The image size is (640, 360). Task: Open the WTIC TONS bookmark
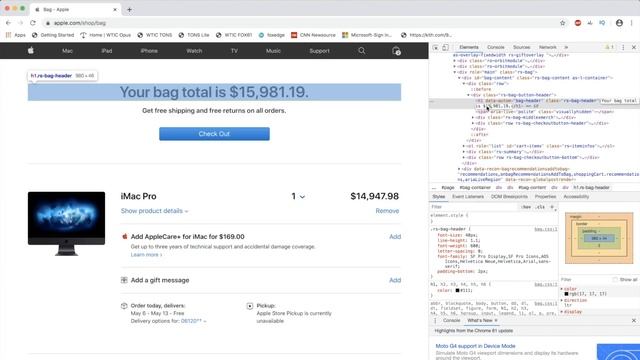point(155,35)
